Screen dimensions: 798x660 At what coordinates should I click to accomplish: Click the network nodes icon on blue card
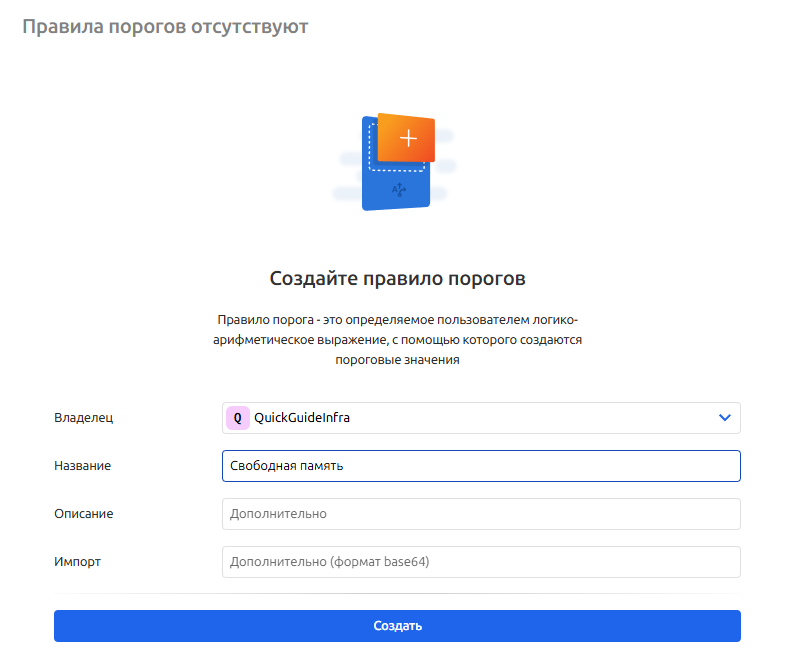click(398, 189)
